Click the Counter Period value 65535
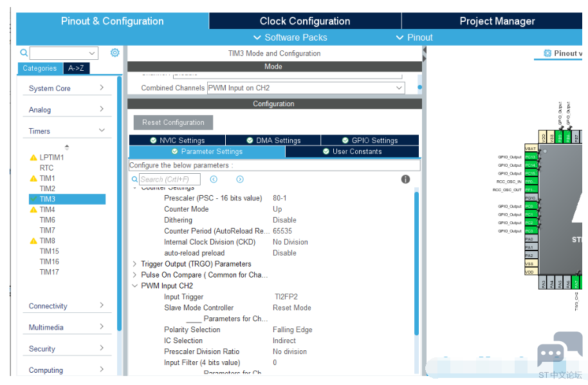The width and height of the screenshot is (588, 385). [282, 231]
